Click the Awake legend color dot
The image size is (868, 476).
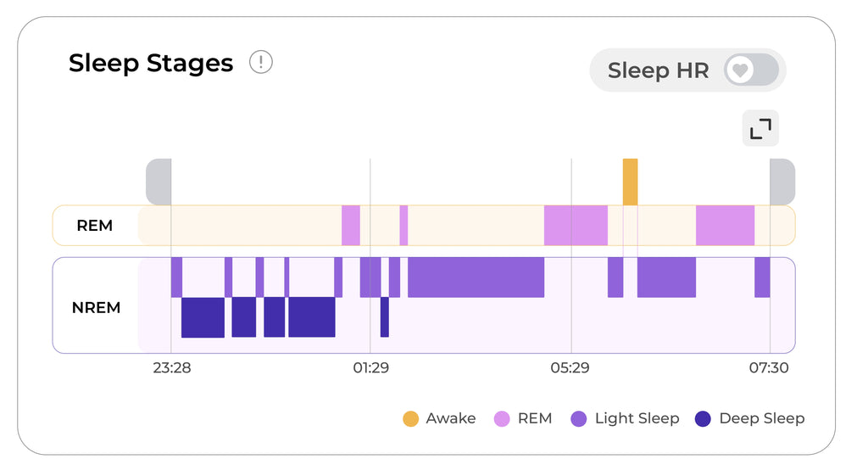click(411, 418)
